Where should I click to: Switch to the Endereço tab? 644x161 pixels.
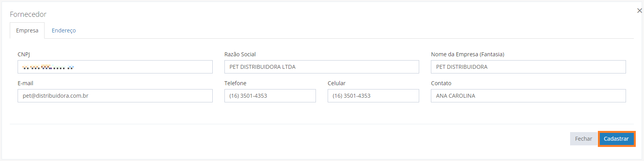64,30
